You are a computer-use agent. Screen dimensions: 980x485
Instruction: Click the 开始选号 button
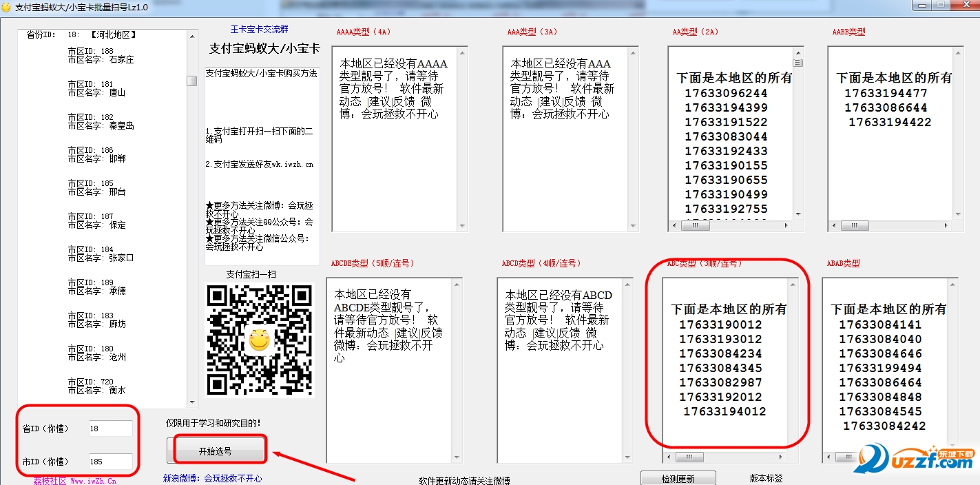[x=216, y=451]
